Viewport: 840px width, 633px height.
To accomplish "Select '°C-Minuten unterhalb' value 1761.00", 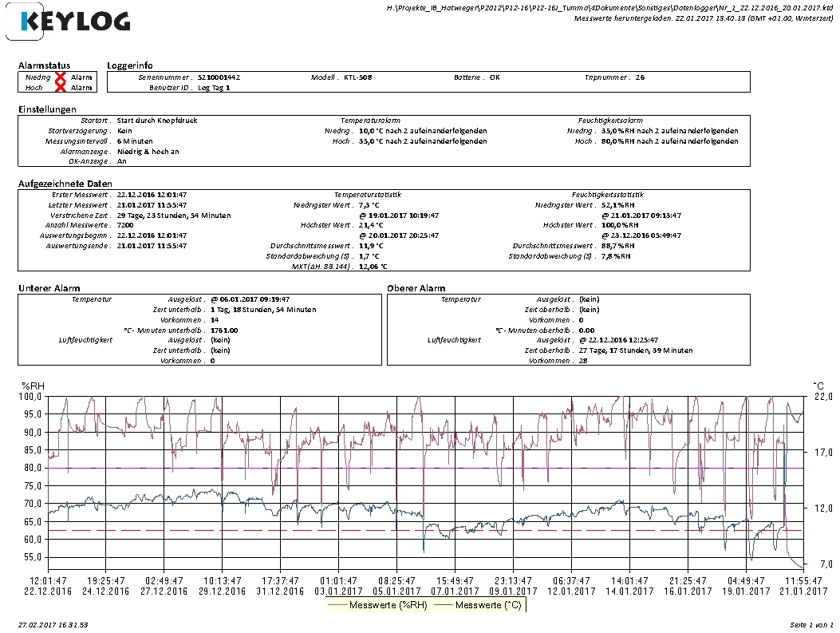I will click(224, 330).
